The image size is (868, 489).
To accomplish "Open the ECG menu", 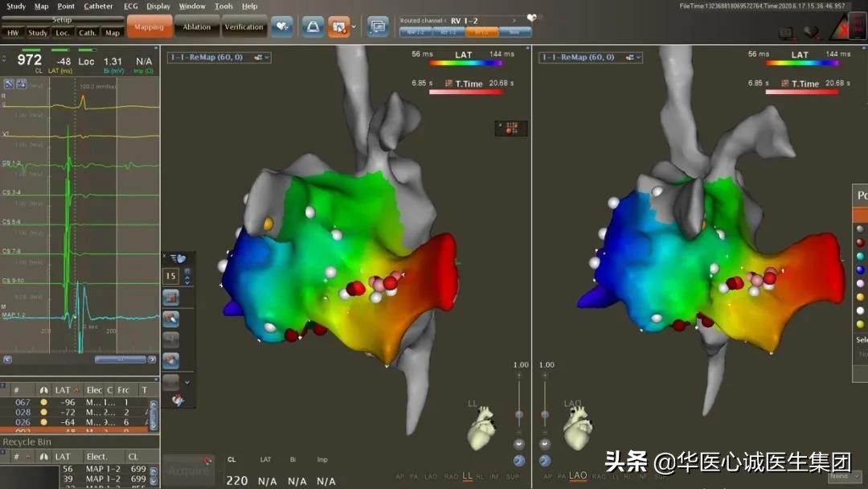I will [x=131, y=6].
